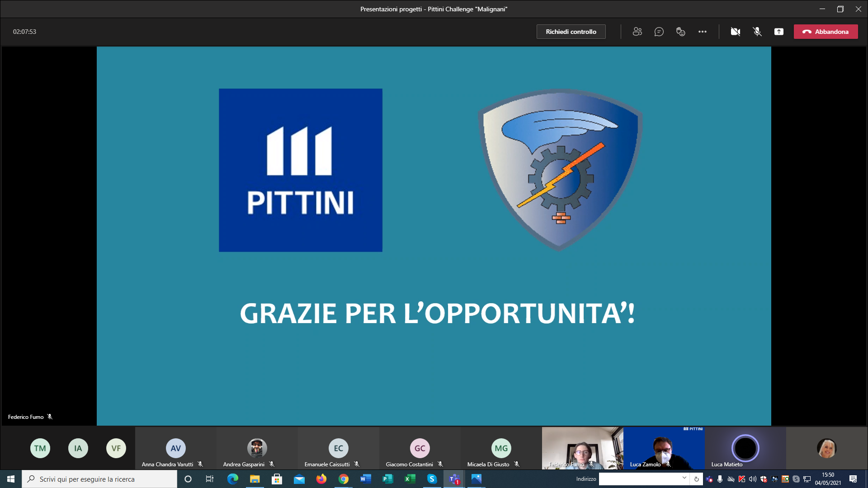Launch Google Chrome from taskbar
The image size is (868, 488).
(344, 479)
